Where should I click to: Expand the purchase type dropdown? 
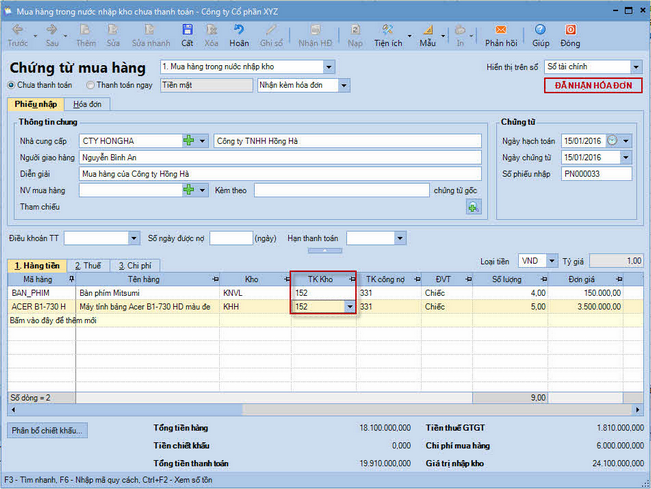(x=329, y=67)
